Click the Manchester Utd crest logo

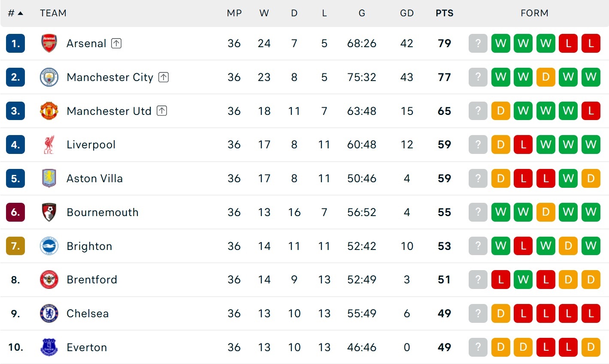pos(49,111)
